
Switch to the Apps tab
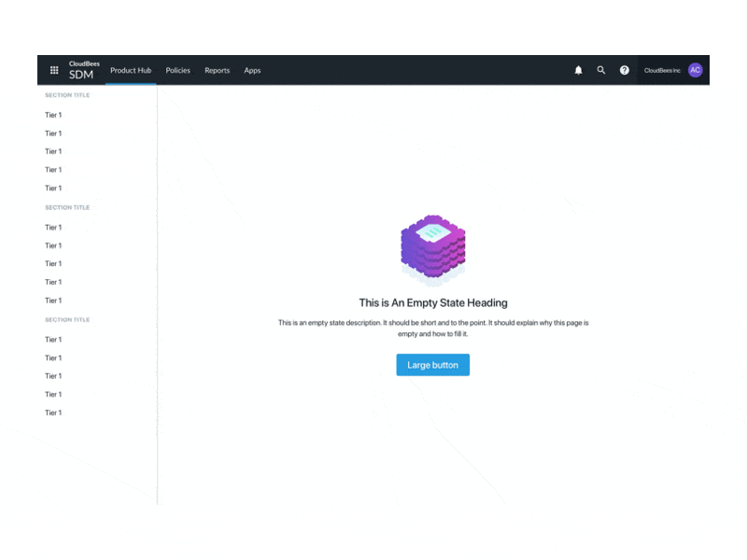[x=251, y=70]
